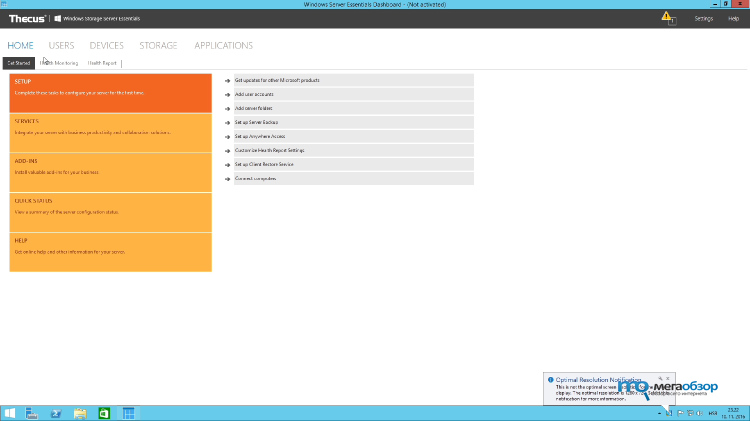Click arrow icon beside Set up Client Restore Service
Screen dimensions: 750x421
[x=228, y=165]
